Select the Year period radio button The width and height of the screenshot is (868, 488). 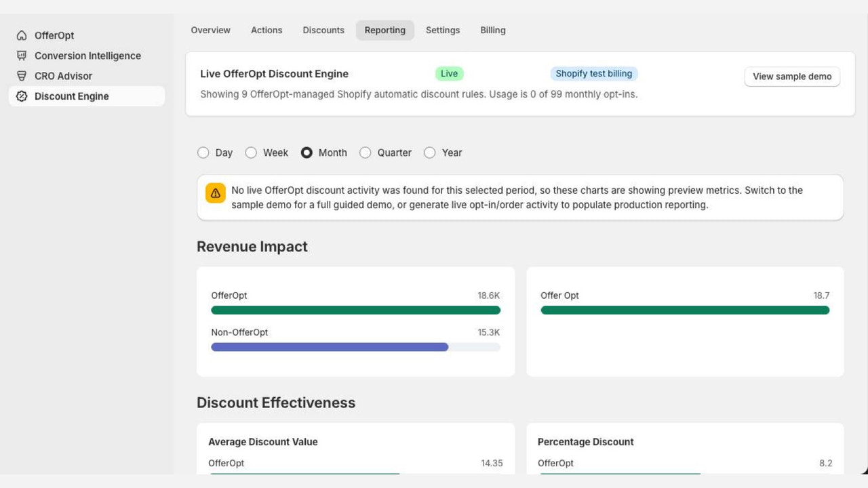429,152
